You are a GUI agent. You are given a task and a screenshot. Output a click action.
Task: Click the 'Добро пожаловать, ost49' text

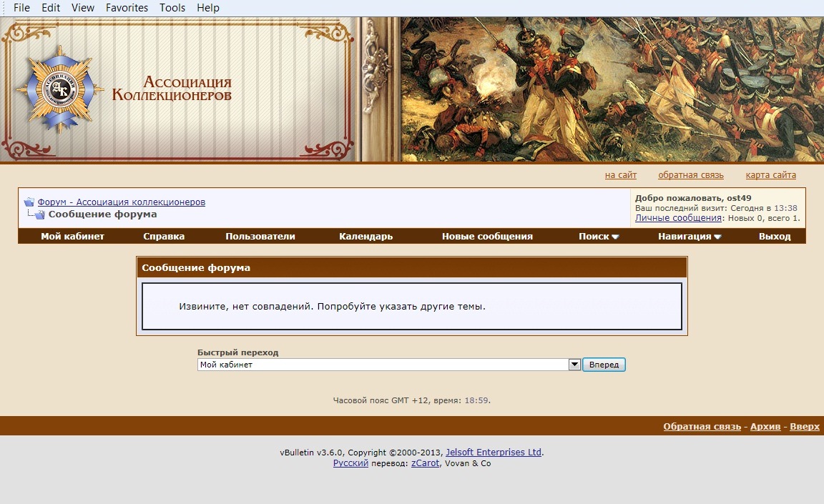(693, 198)
